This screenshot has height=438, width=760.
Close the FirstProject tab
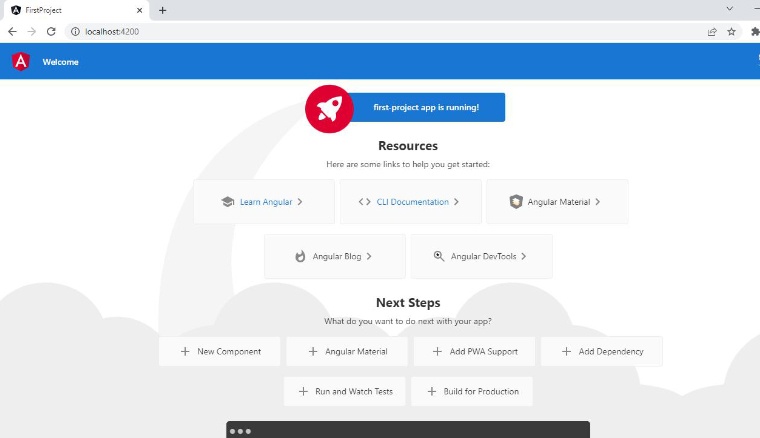140,10
